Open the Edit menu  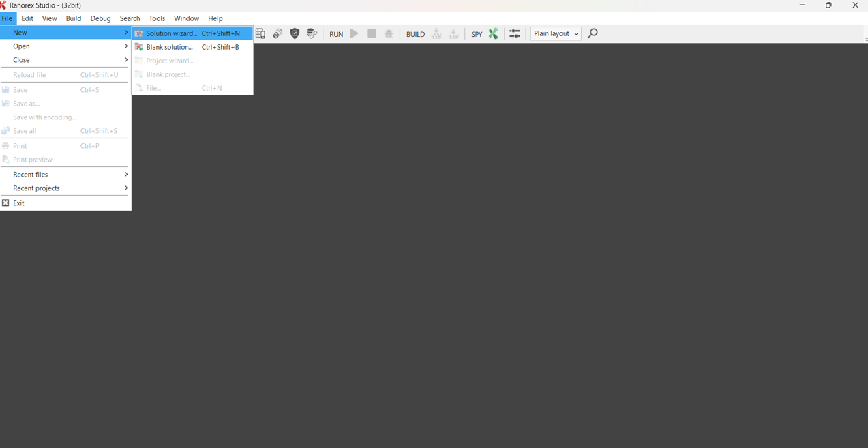coord(27,18)
